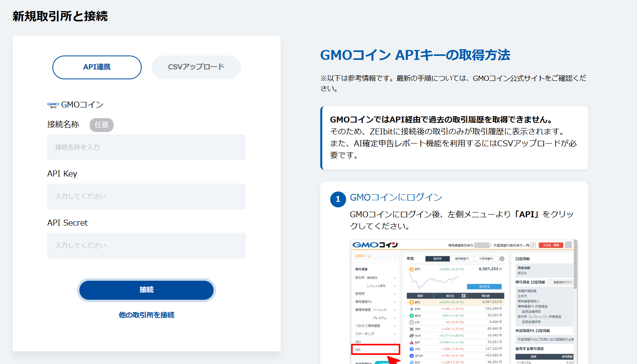This screenshot has height=364, width=637.
Task: Open the 他の取引所を接続 link
Action: [146, 315]
